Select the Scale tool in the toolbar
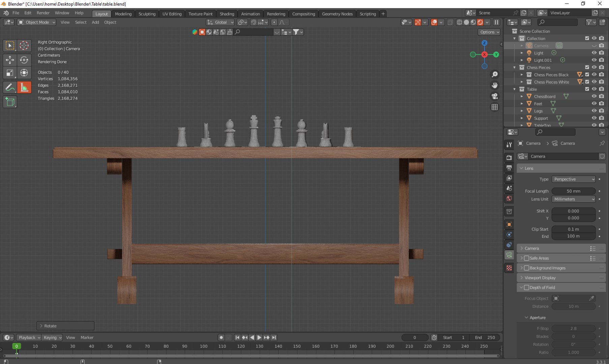Screen dimensions: 609x364 point(10,73)
